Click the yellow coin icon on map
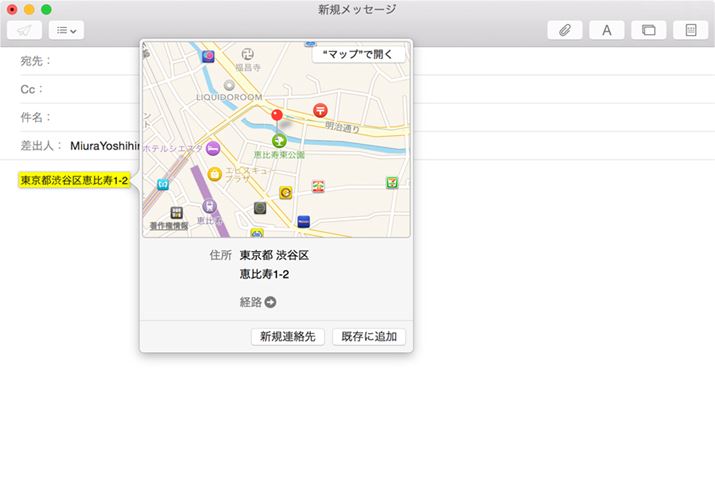 click(285, 193)
